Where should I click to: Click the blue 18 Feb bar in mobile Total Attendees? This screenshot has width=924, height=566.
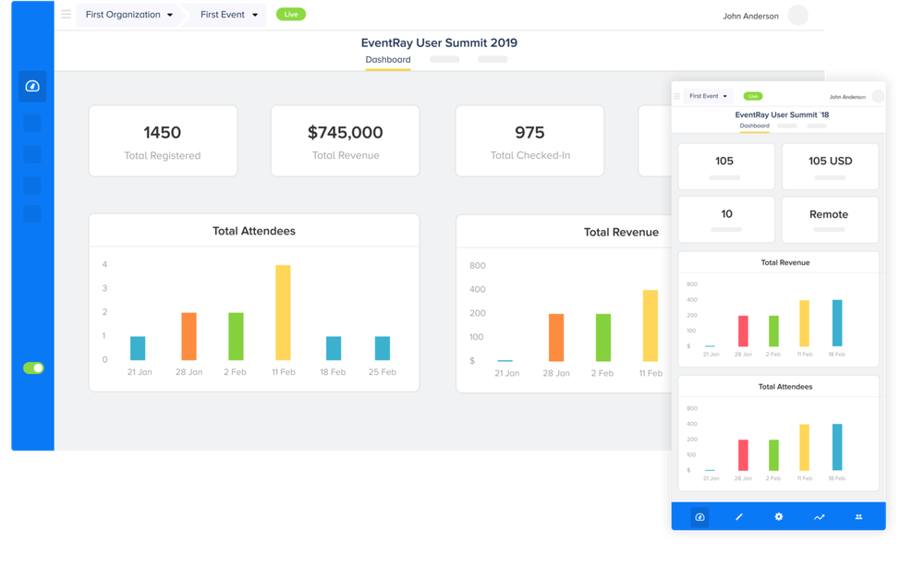837,447
